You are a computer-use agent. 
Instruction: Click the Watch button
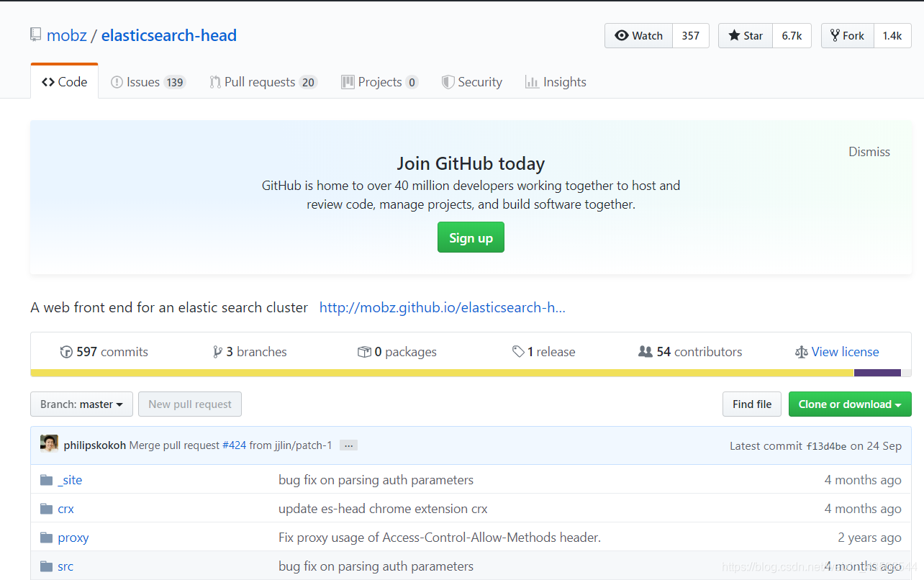(x=639, y=35)
